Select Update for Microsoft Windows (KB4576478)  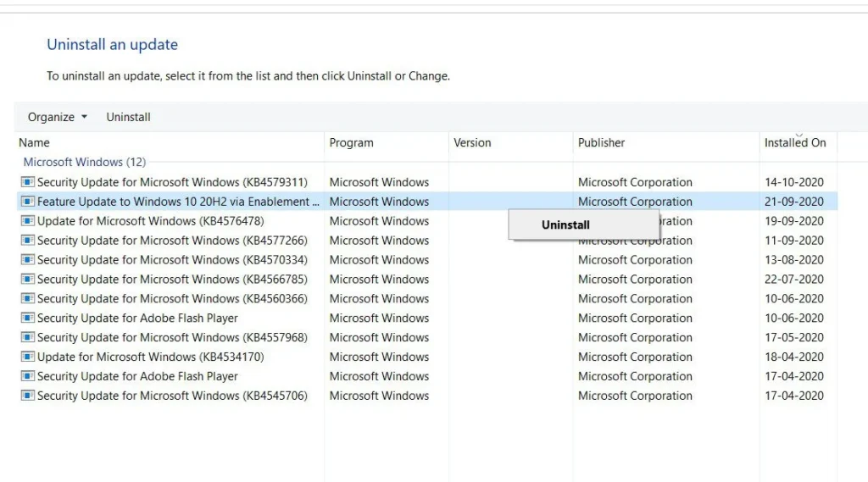151,221
